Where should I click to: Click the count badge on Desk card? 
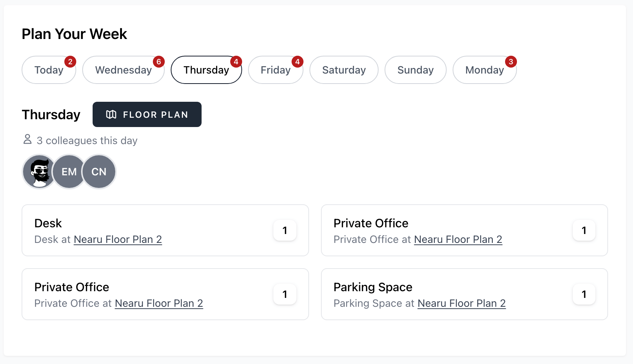click(285, 230)
